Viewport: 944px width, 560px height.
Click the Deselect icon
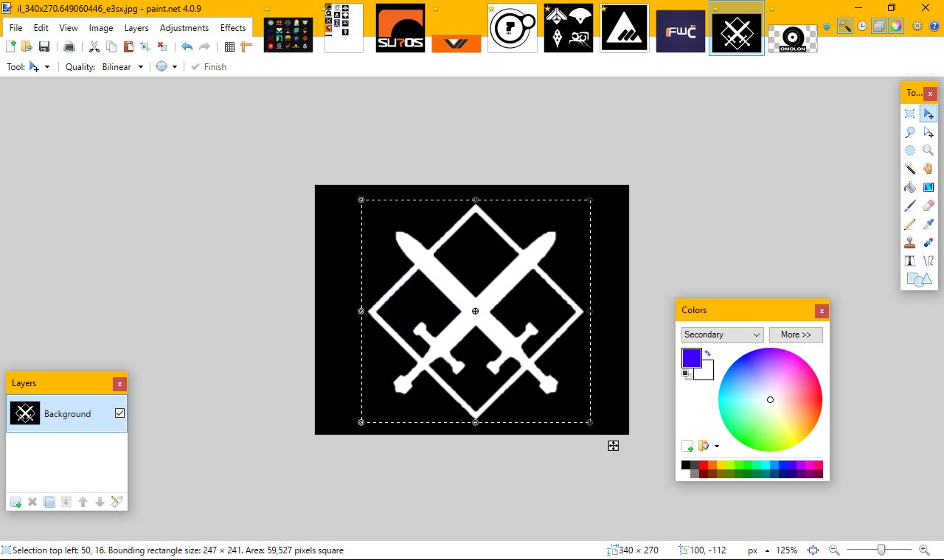(x=162, y=46)
